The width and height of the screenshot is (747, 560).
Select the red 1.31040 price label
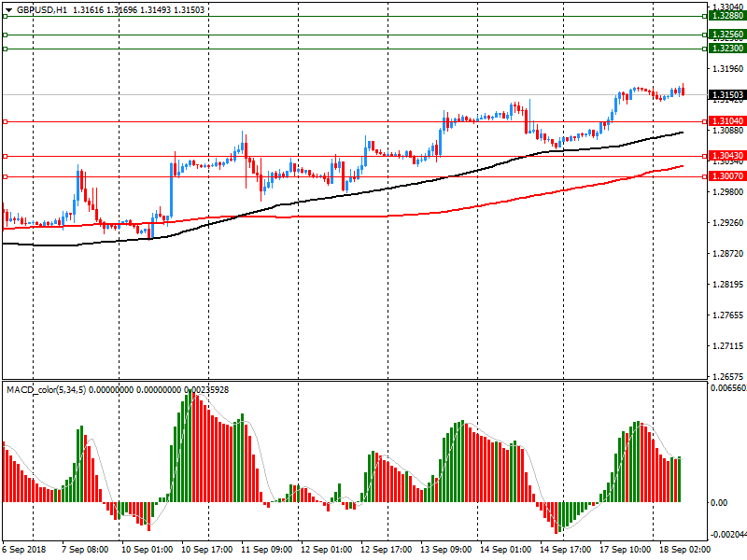click(x=727, y=121)
